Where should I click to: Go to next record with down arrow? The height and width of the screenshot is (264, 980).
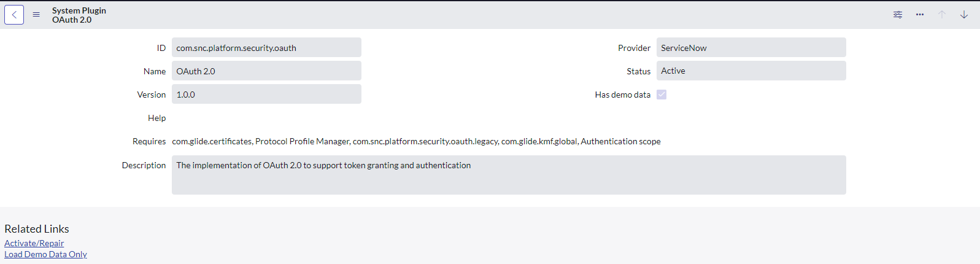(963, 15)
